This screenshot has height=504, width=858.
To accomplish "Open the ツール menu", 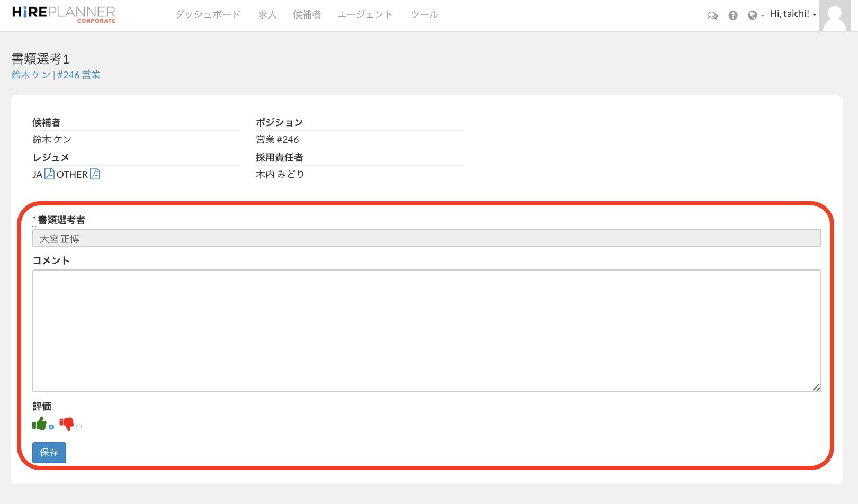I will (x=424, y=14).
